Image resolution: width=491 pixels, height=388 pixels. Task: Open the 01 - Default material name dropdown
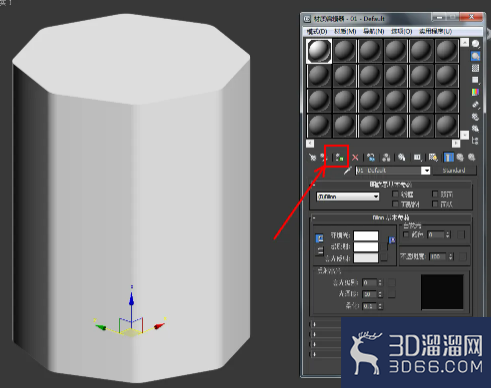pyautogui.click(x=426, y=171)
